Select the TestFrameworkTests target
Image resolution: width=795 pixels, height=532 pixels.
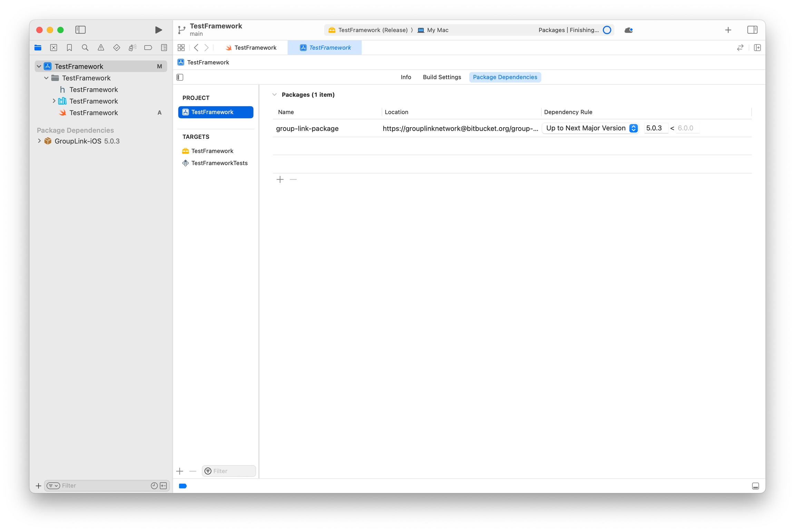click(x=219, y=163)
